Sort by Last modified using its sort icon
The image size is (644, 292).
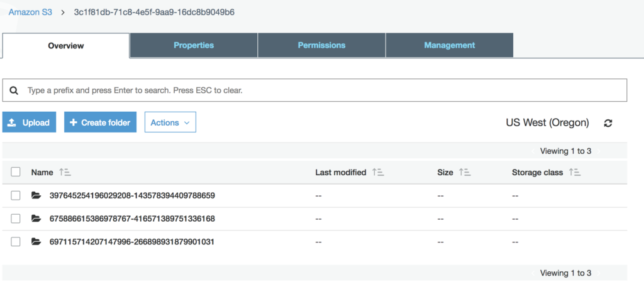(x=378, y=172)
